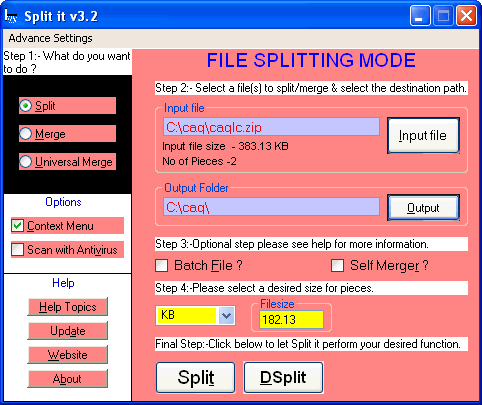
Task: Enable the Self Merger checkbox
Action: [337, 266]
